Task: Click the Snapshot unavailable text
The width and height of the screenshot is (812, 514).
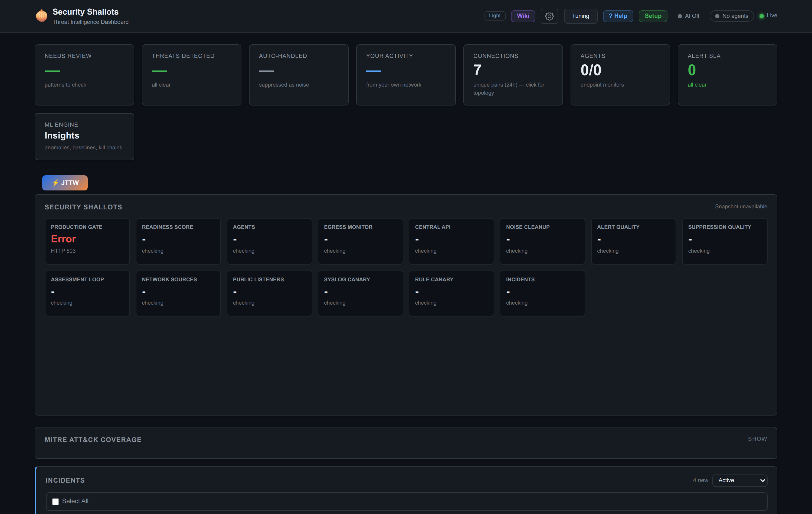Action: 741,206
